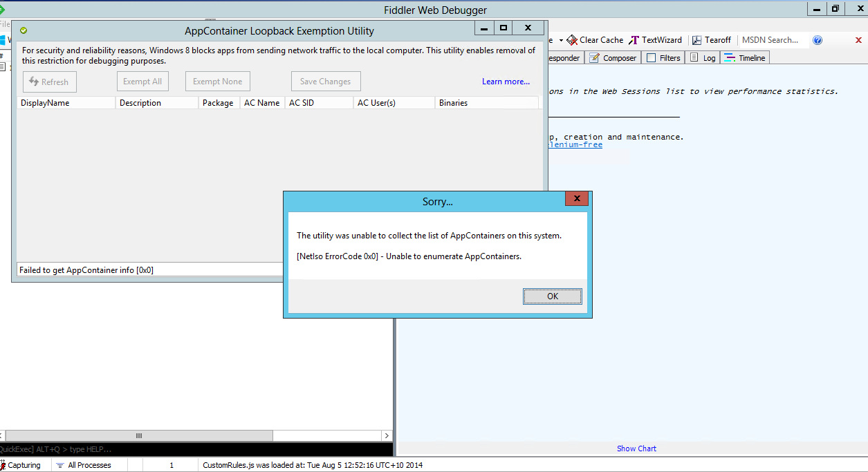Click the Clear Cache toolbar button
Screen dimensions: 868x472
[595, 40]
